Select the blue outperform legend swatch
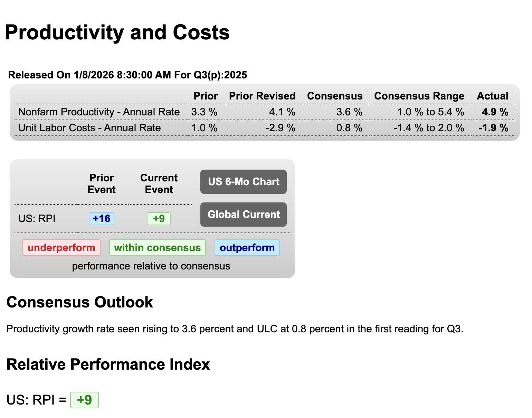The height and width of the screenshot is (418, 532). coord(247,248)
